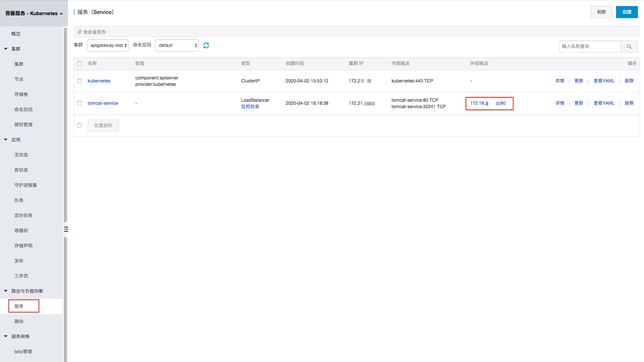The image size is (644, 362).
Task: Open 无状态 applications in sidebar
Action: pos(21,155)
